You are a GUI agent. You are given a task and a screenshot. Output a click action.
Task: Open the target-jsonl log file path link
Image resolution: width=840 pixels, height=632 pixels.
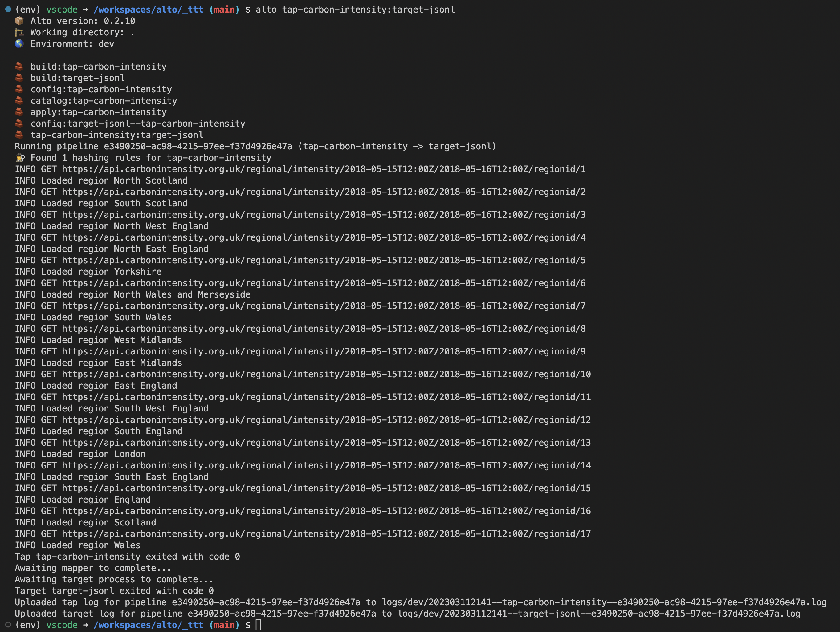599,614
